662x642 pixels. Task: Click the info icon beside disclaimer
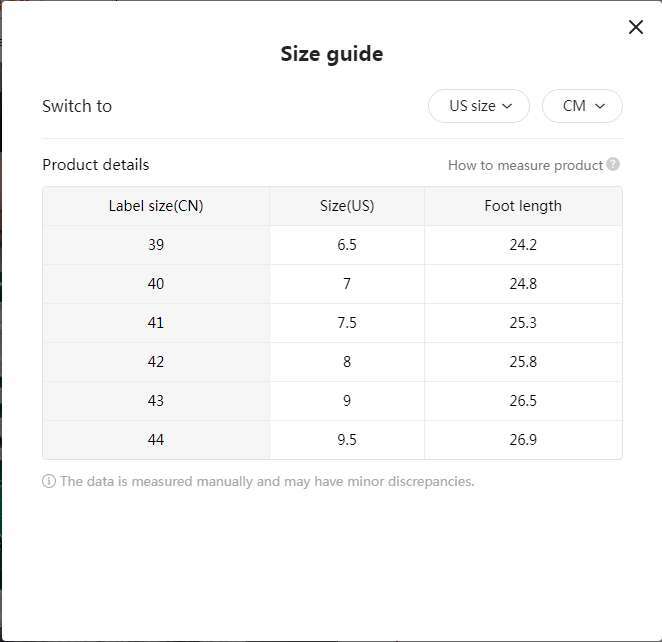pyautogui.click(x=49, y=481)
